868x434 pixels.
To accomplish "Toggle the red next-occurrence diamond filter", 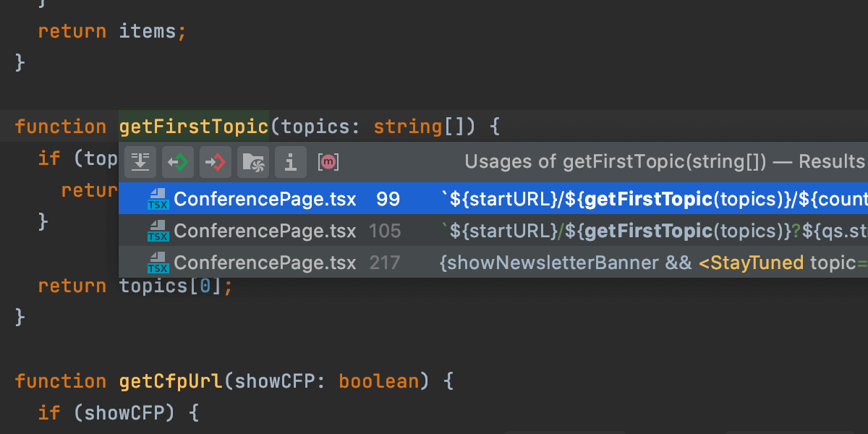I will coord(216,161).
